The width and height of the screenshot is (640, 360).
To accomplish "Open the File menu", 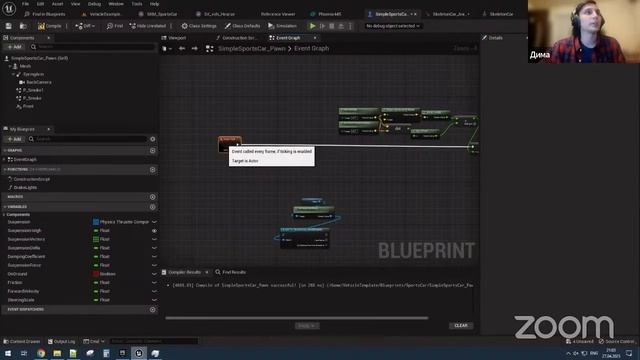I will pos(25,4).
